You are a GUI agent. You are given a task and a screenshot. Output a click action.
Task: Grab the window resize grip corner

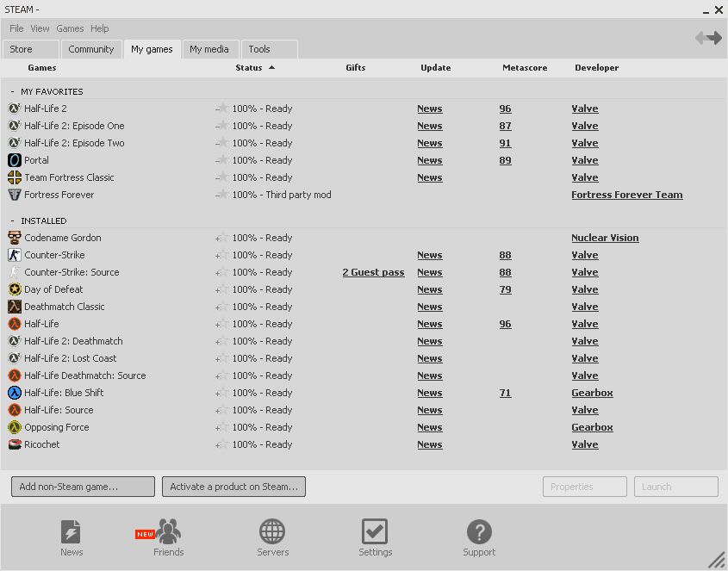(x=718, y=561)
